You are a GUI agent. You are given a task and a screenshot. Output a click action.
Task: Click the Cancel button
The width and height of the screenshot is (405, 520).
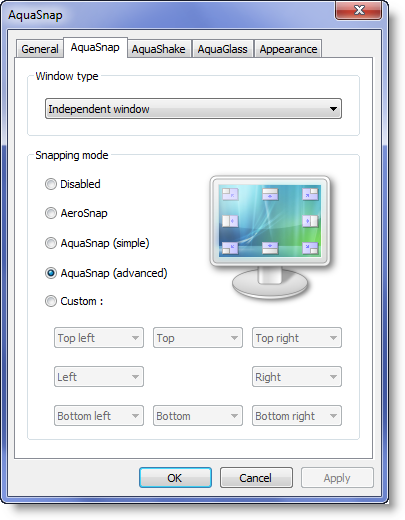pyautogui.click(x=256, y=478)
